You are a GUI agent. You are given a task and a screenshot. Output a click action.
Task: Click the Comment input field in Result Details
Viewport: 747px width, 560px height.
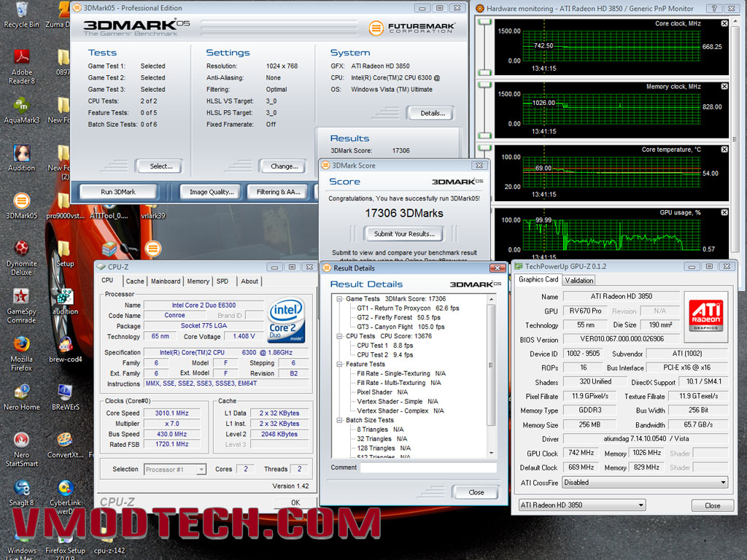click(428, 467)
